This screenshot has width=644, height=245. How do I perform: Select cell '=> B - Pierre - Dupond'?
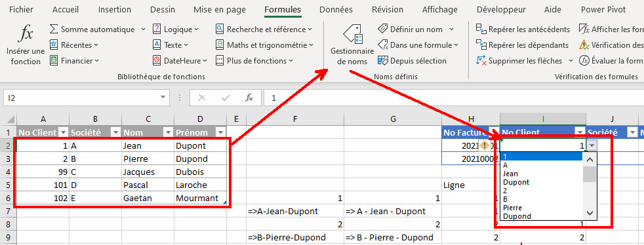[x=393, y=237]
